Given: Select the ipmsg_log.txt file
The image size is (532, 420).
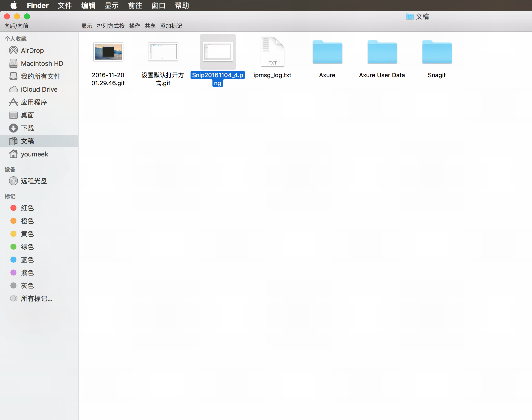Looking at the screenshot, I should 272,52.
